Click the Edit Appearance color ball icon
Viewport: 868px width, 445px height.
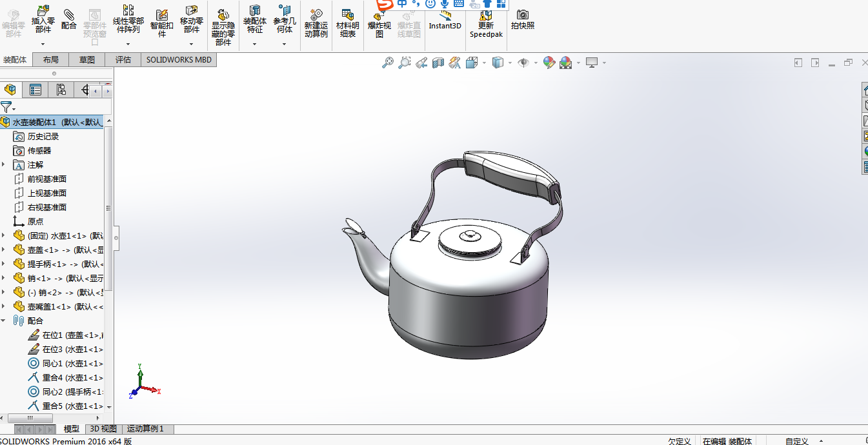tap(549, 63)
